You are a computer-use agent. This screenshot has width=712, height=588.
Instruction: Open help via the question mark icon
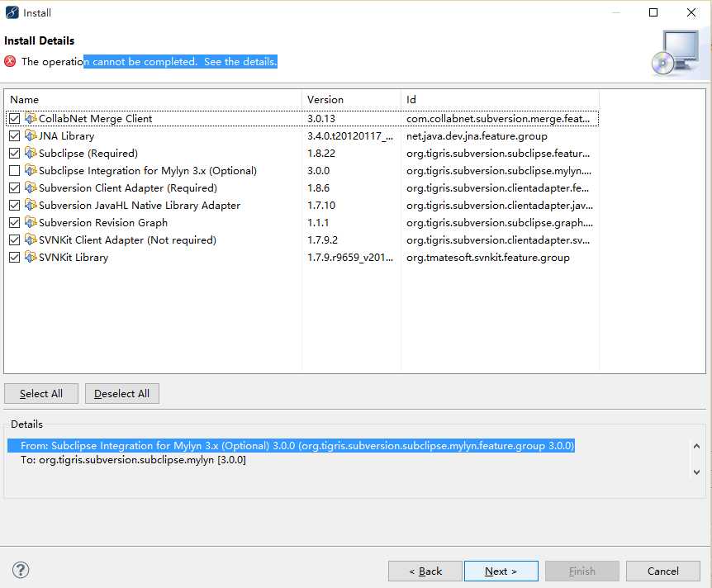coord(21,570)
